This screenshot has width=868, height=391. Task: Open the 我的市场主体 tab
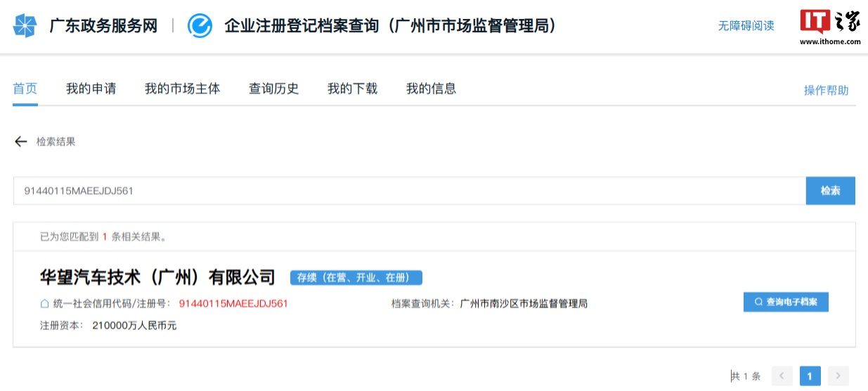click(x=182, y=88)
